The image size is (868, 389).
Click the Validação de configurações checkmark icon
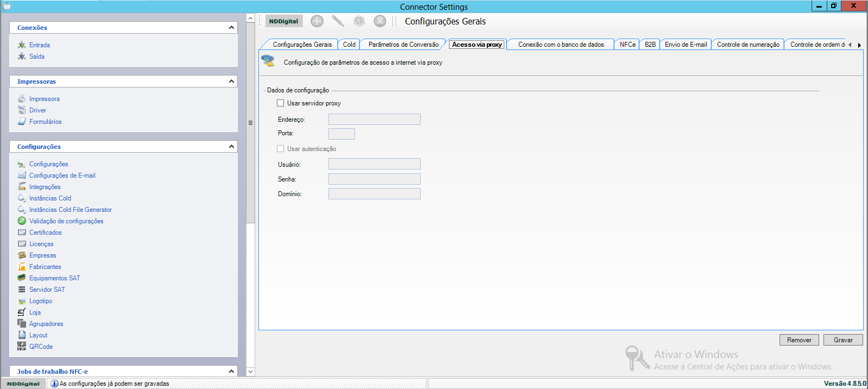pyautogui.click(x=22, y=221)
